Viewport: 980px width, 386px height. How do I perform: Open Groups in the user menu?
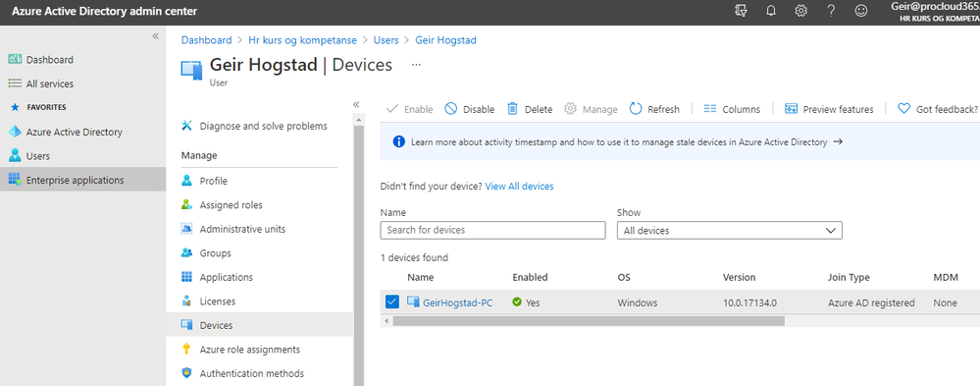(x=215, y=253)
